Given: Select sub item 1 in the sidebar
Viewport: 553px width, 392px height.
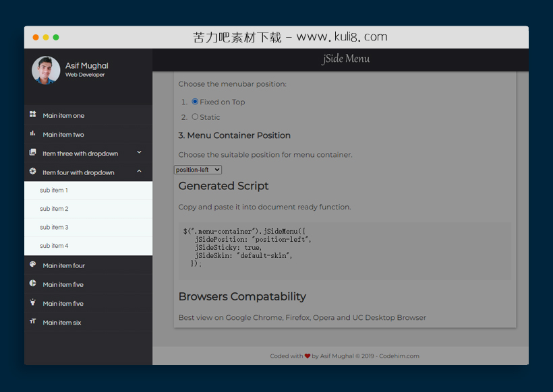Looking at the screenshot, I should tap(54, 191).
